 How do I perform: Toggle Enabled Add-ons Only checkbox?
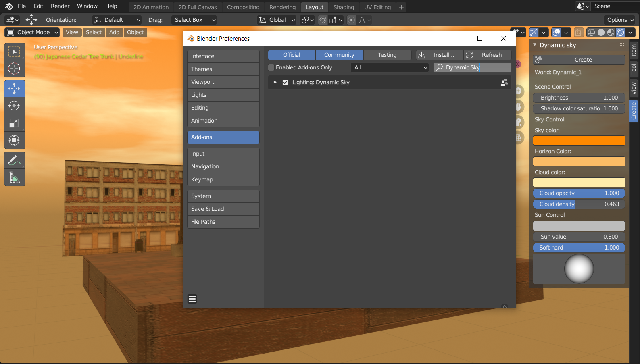271,68
